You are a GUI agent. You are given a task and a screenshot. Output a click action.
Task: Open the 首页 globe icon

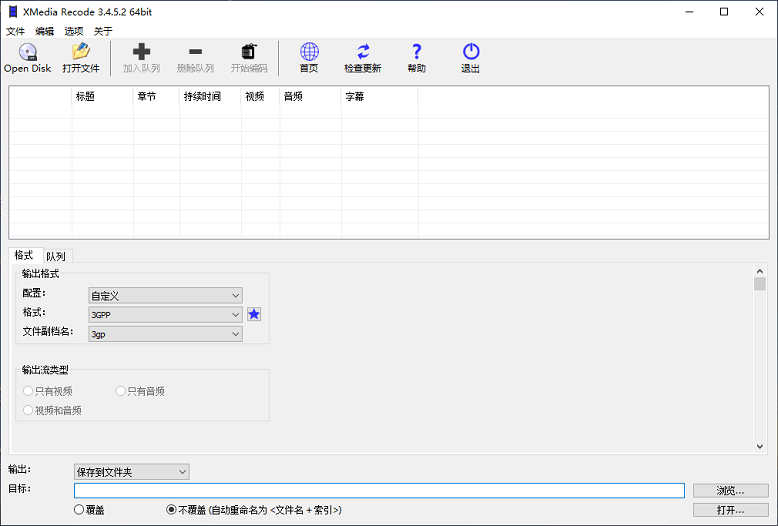[x=309, y=52]
